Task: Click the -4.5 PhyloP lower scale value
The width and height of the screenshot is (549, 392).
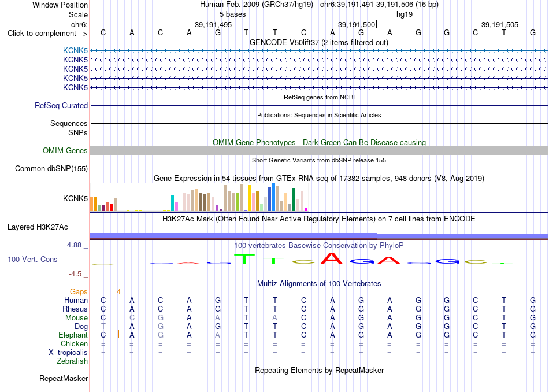Action: [x=75, y=274]
